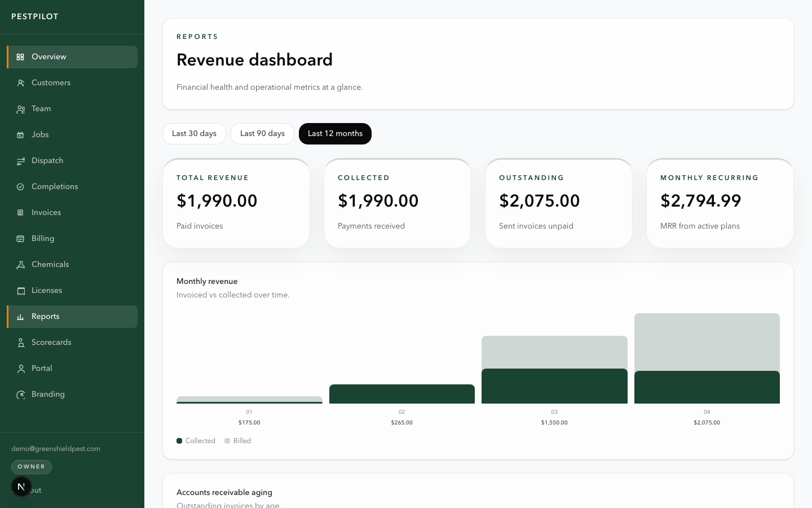Open the Chemicals section
Image resolution: width=812 pixels, height=508 pixels.
pyautogui.click(x=72, y=265)
